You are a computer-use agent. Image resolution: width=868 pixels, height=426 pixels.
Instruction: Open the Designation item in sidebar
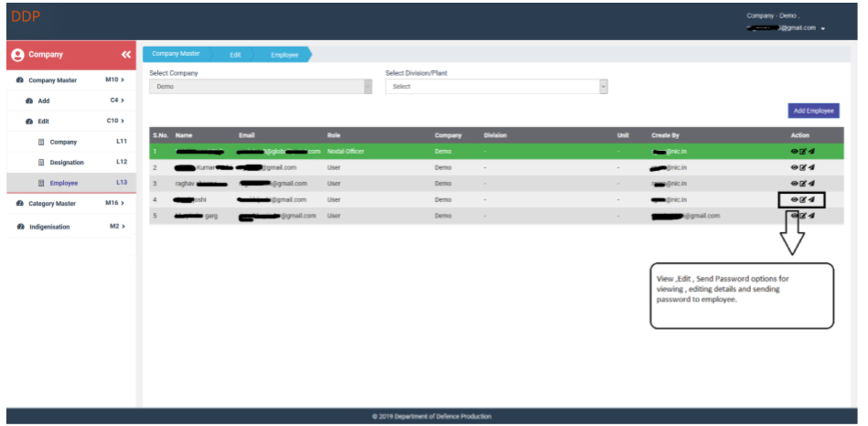click(67, 162)
